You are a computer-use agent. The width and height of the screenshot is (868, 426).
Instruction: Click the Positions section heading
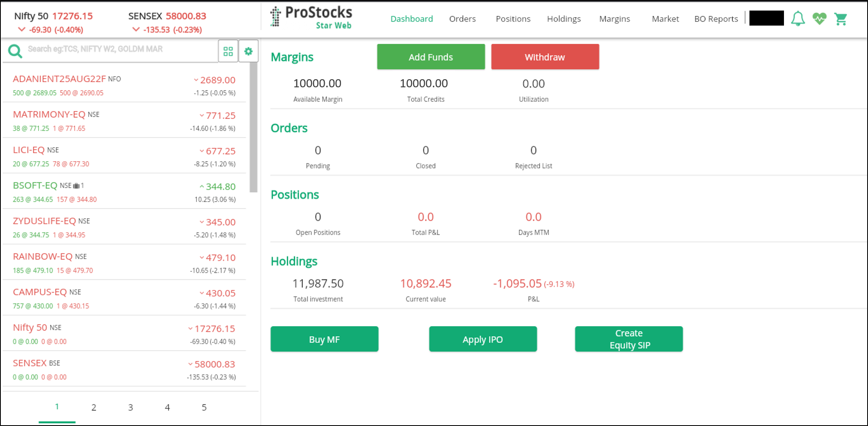[295, 195]
